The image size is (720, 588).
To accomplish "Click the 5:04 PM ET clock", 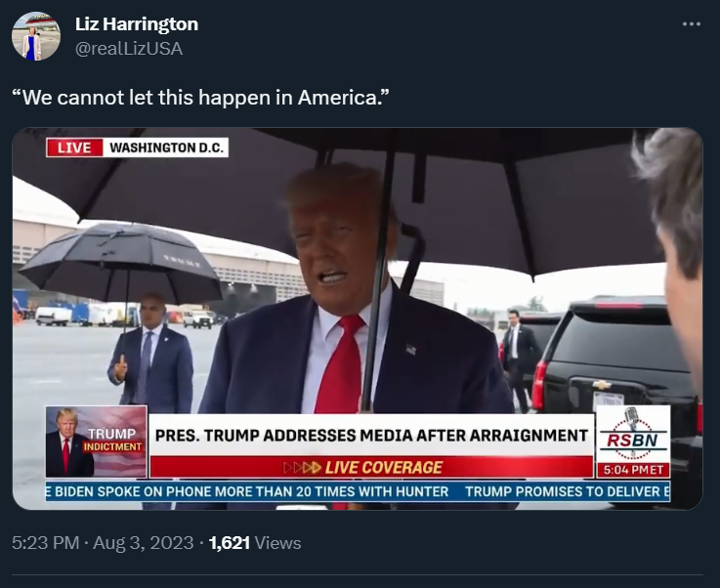I will click(x=633, y=470).
